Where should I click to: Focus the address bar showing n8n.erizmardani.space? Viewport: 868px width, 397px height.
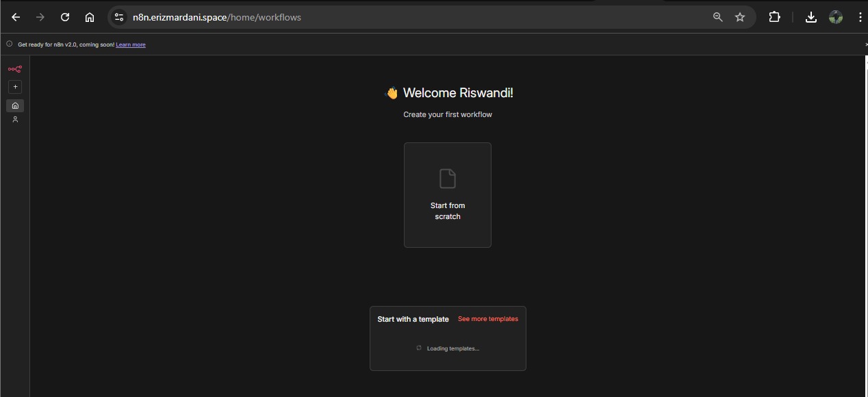pos(411,17)
